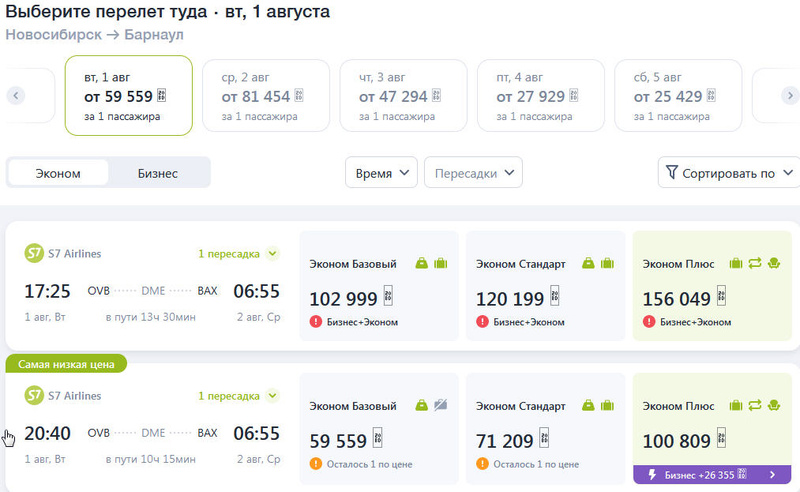Click the crossed-out baggage icon on 59 559 fare
This screenshot has height=492, width=800.
click(441, 405)
